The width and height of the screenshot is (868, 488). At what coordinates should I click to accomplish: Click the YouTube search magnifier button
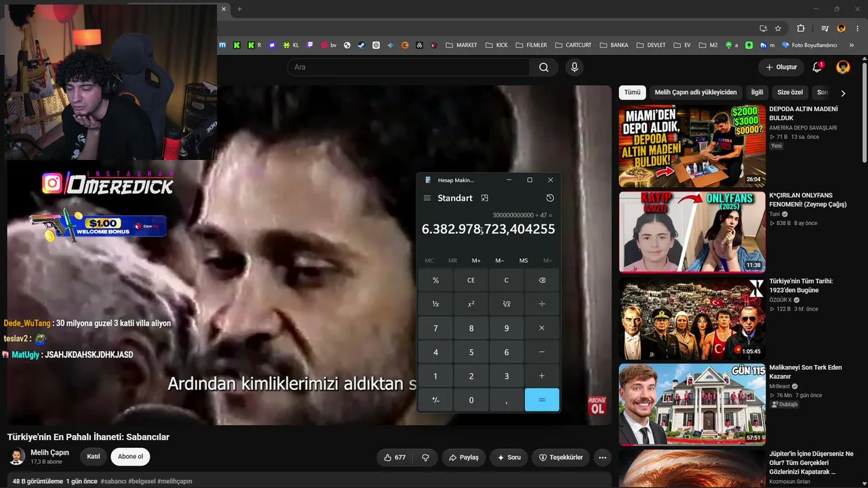pos(544,67)
